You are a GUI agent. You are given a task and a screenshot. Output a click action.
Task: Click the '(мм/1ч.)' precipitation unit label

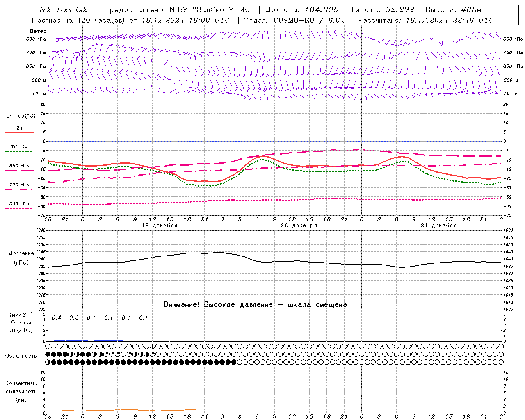21,330
